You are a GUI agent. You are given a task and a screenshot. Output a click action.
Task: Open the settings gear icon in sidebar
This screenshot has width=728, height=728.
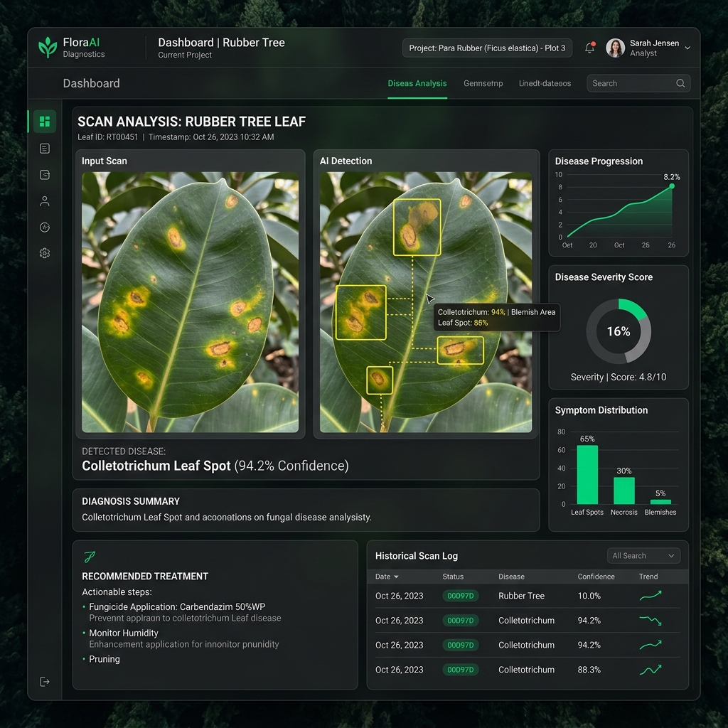click(45, 253)
